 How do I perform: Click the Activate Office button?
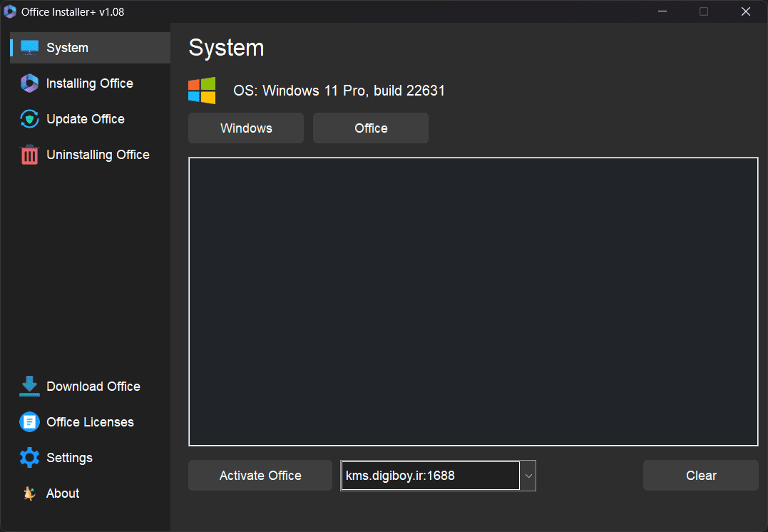(x=260, y=475)
